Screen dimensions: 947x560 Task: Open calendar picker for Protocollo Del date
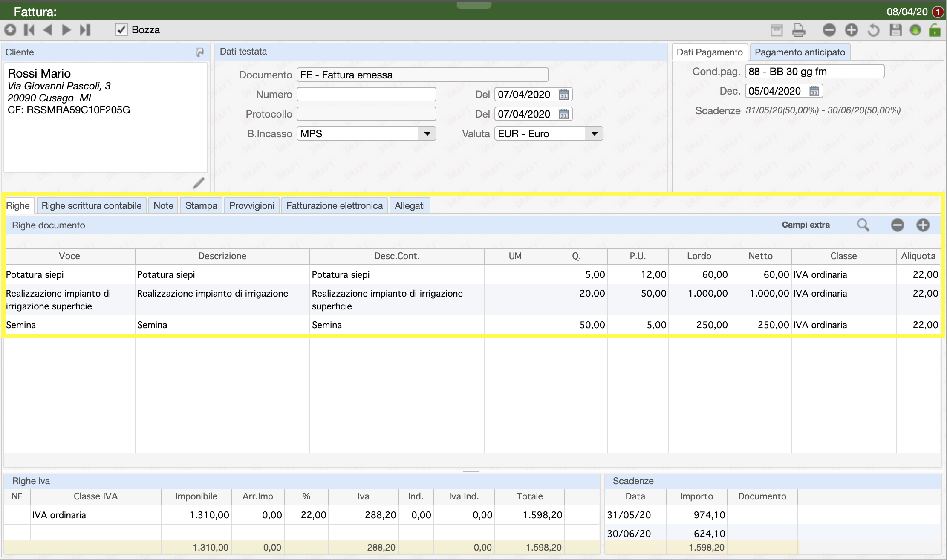pyautogui.click(x=563, y=114)
